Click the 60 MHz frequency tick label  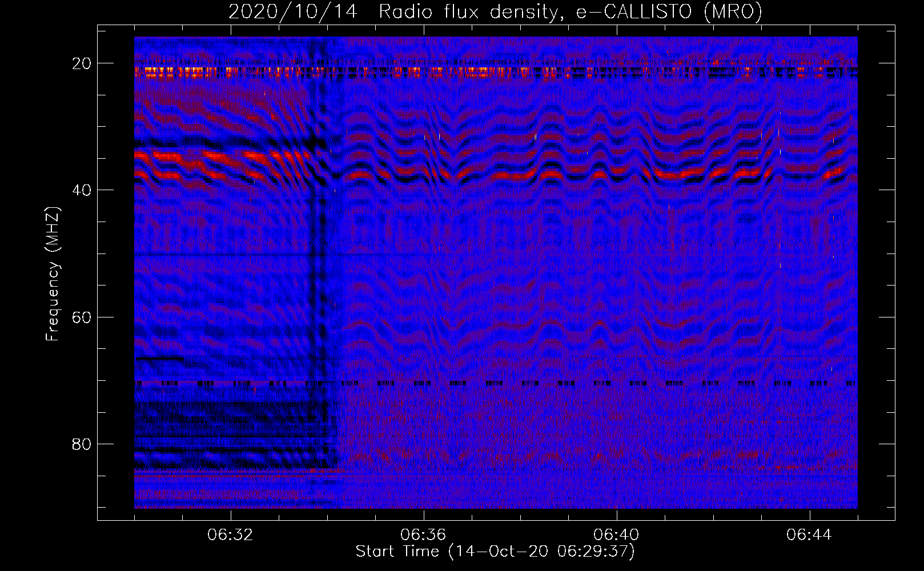pos(82,317)
